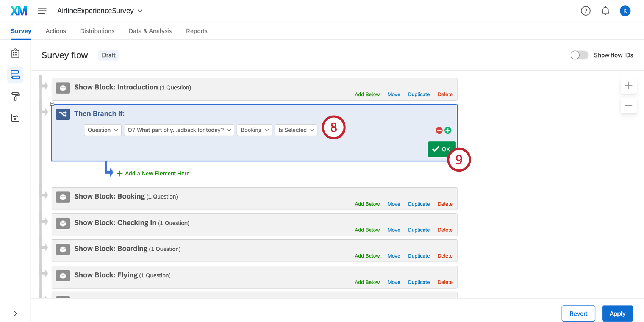Add a condition with the green plus
This screenshot has width=644, height=322.
coord(448,130)
